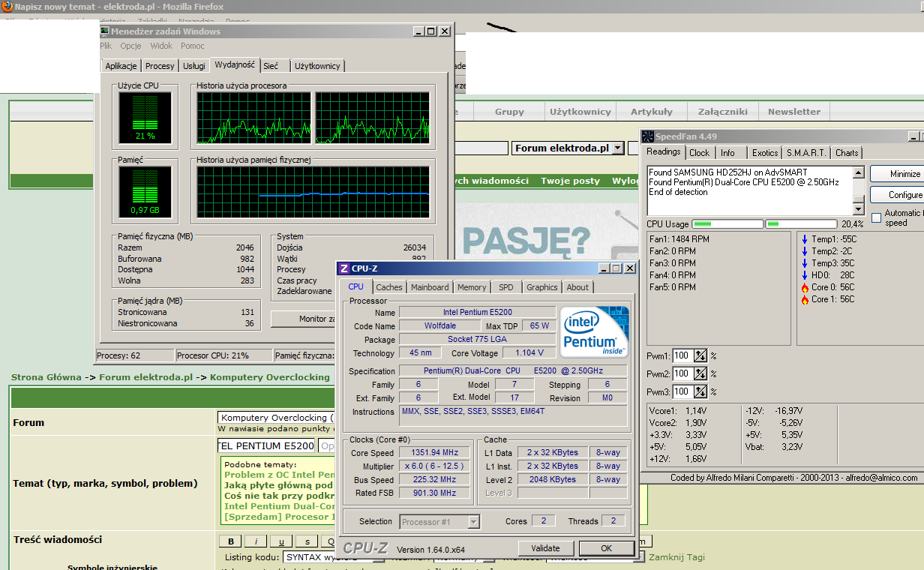Click the Intel Pentium inside logo in CPU-Z
Screen dimensions: 924x570
[x=594, y=334]
